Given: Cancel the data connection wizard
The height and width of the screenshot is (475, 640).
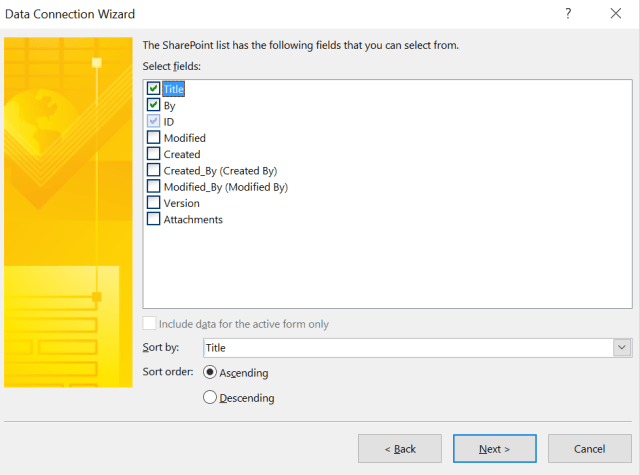Looking at the screenshot, I should 589,449.
